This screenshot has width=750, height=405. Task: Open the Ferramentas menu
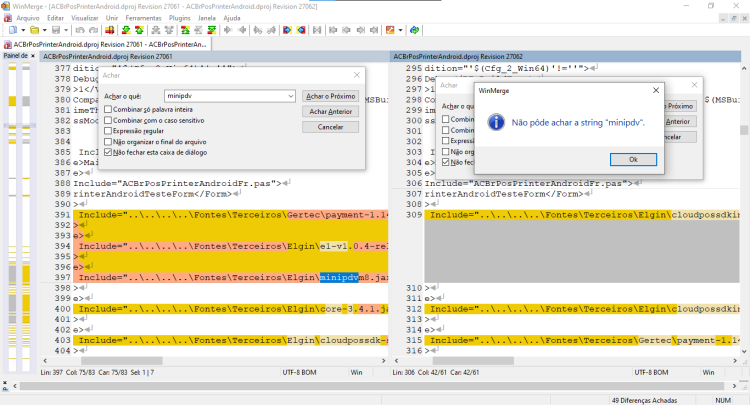[x=143, y=18]
